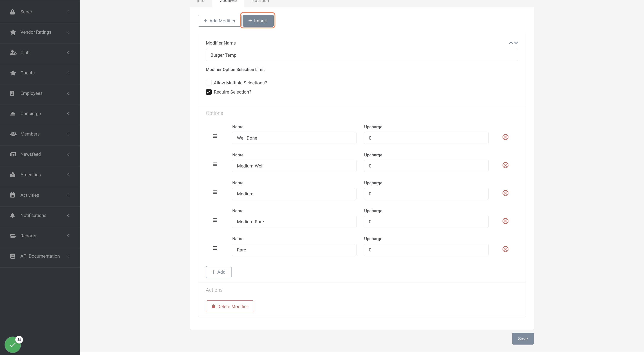Remove the Well Done option
644x355 pixels.
pyautogui.click(x=505, y=137)
